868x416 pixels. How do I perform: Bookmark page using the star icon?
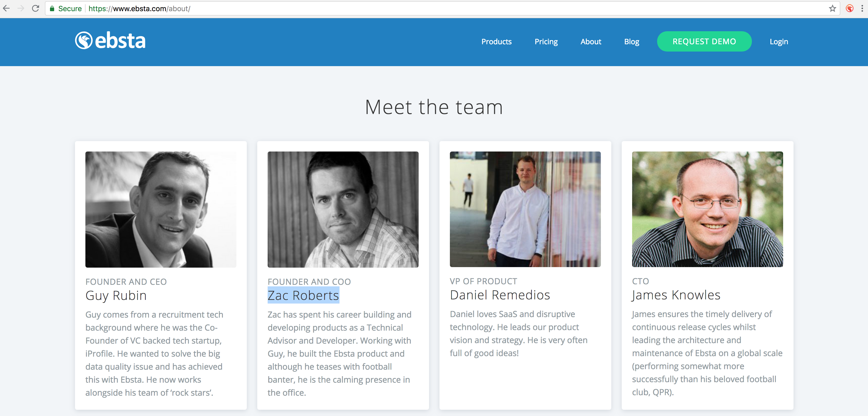(x=832, y=8)
